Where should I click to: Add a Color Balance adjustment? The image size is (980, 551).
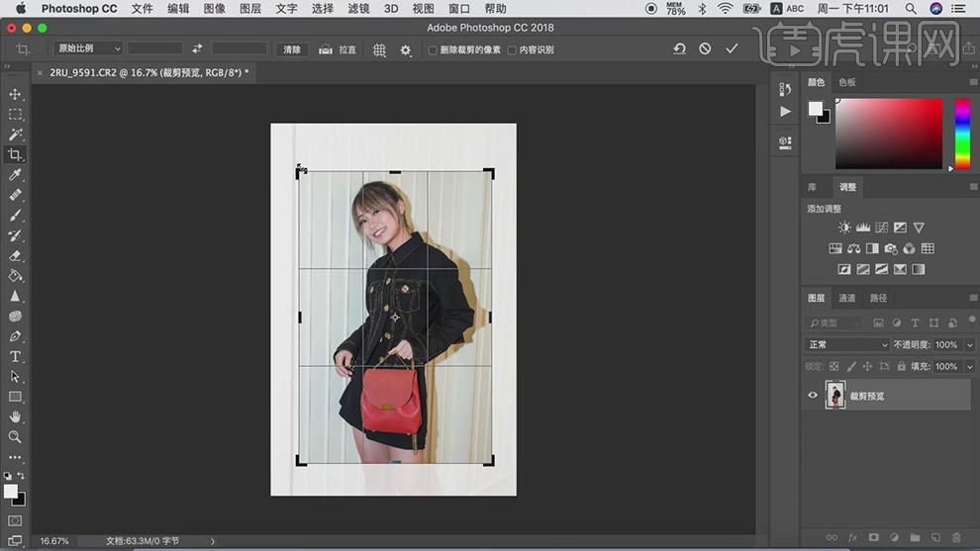[853, 248]
